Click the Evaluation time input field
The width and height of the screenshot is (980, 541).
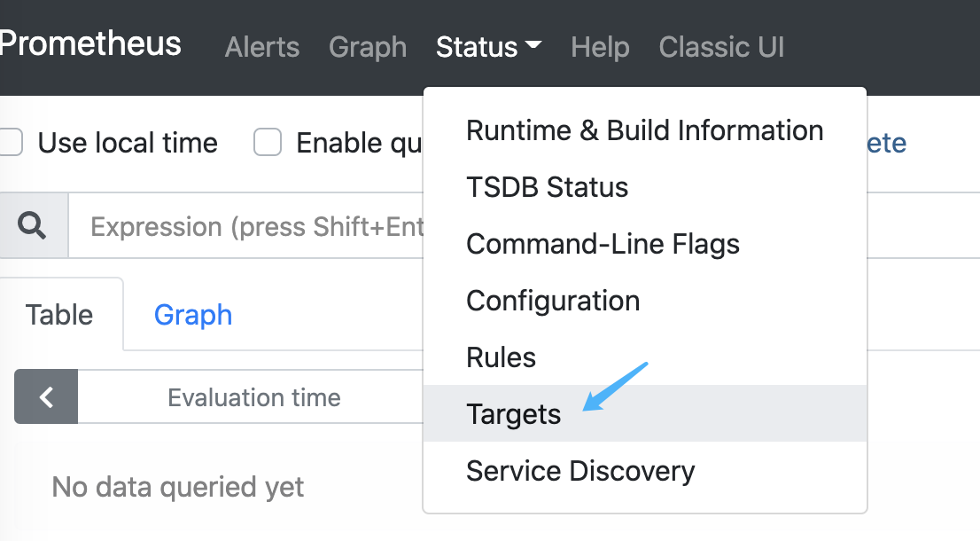coord(252,396)
